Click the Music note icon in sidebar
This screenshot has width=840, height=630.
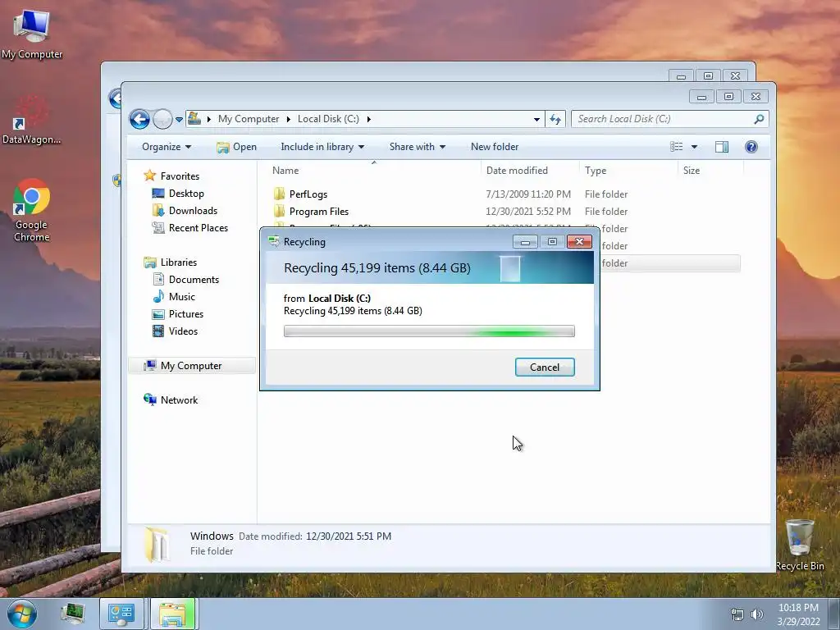coord(158,296)
